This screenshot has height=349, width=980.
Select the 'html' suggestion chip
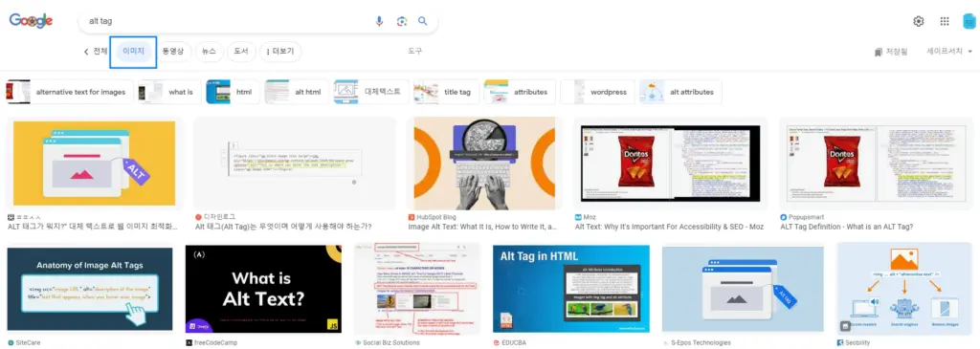pos(233,92)
